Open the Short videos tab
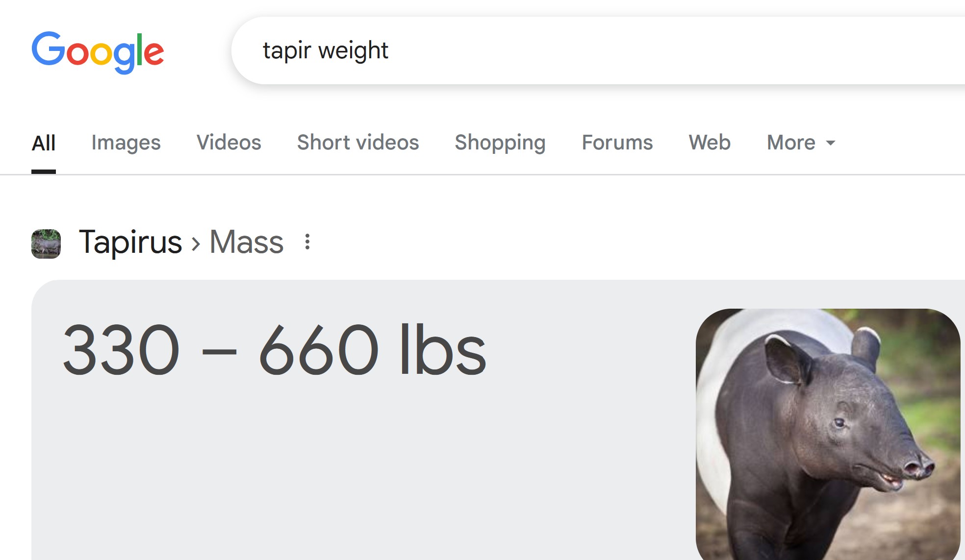The height and width of the screenshot is (560, 965). click(x=358, y=143)
